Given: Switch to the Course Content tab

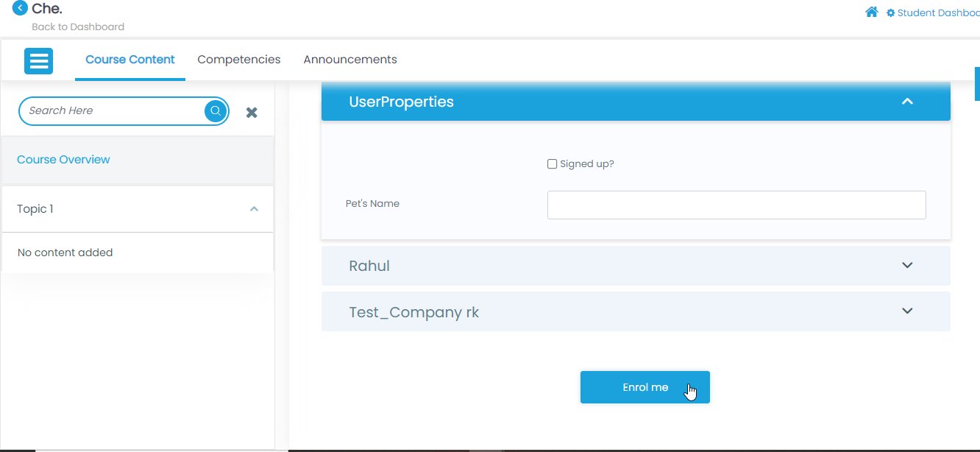Looking at the screenshot, I should [130, 60].
